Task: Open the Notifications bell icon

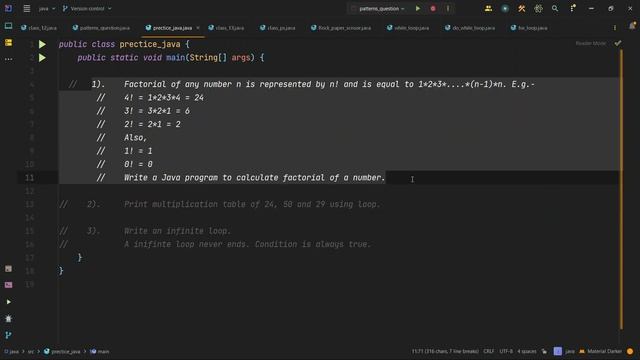Action: click(x=632, y=26)
